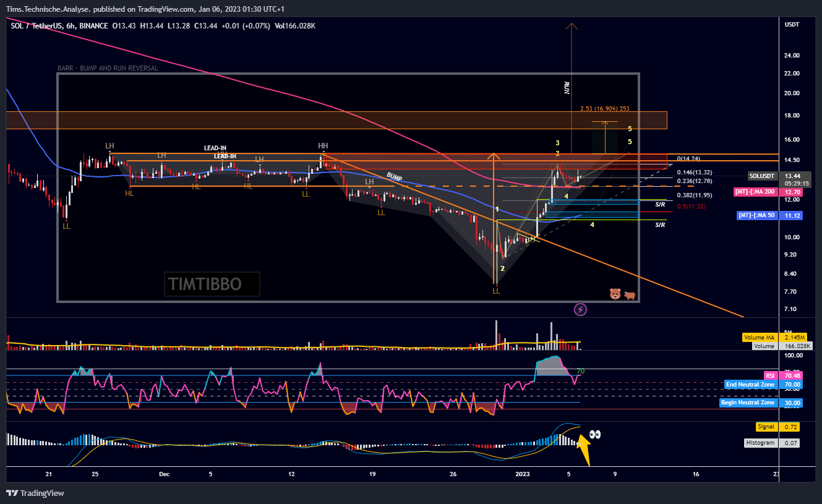Click the SOLUSDT price tag on the axis

tap(762, 176)
